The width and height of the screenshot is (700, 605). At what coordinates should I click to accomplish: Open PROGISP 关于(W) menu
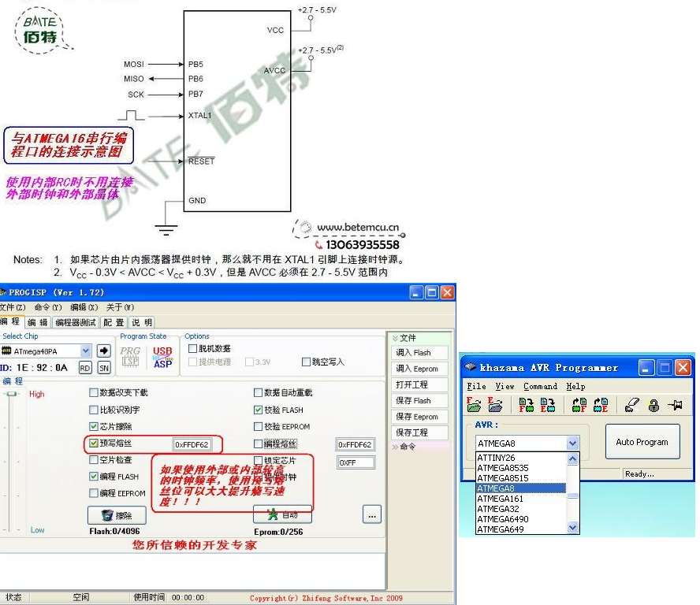coord(120,307)
